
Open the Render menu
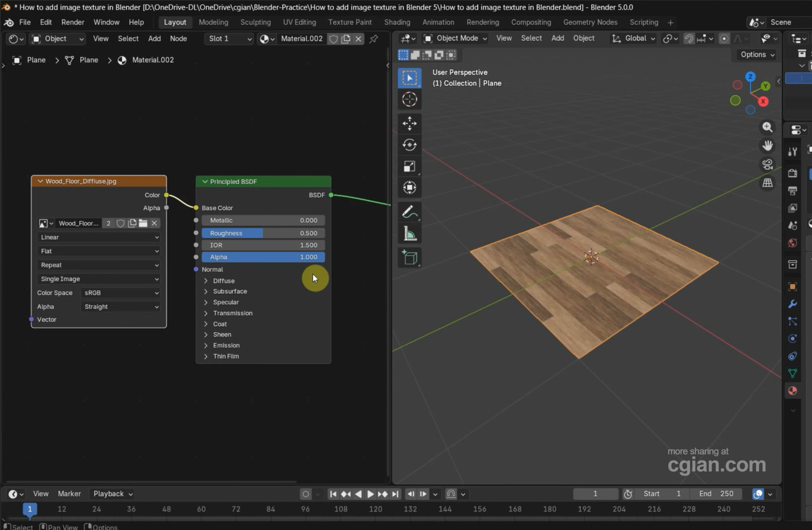[72, 22]
